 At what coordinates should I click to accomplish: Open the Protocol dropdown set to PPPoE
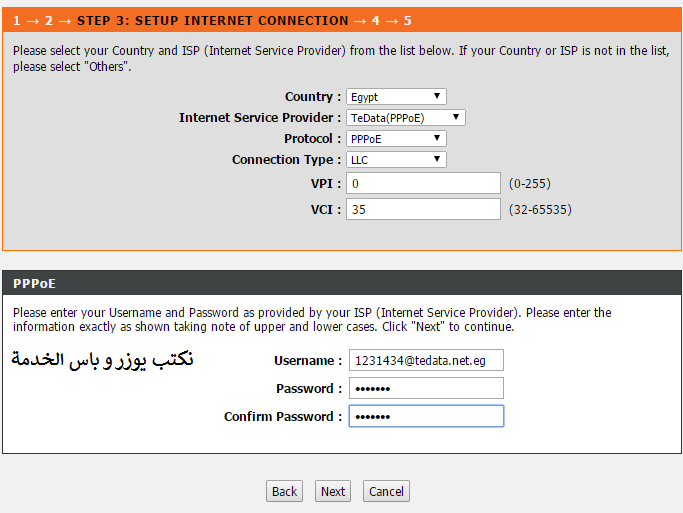coord(396,138)
